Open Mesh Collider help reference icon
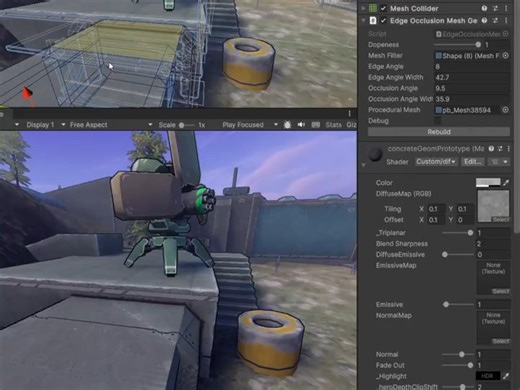520x390 pixels. (x=484, y=8)
